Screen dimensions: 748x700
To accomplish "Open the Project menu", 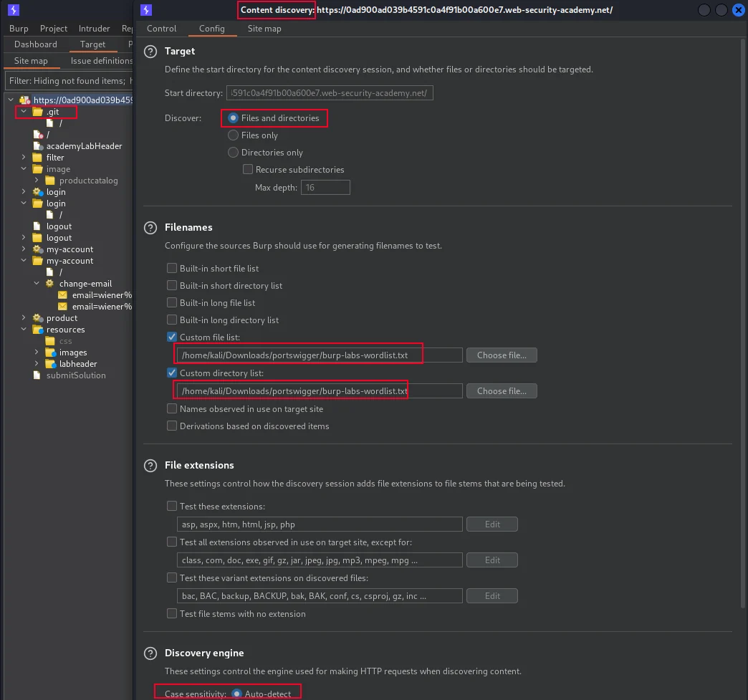I will point(54,29).
